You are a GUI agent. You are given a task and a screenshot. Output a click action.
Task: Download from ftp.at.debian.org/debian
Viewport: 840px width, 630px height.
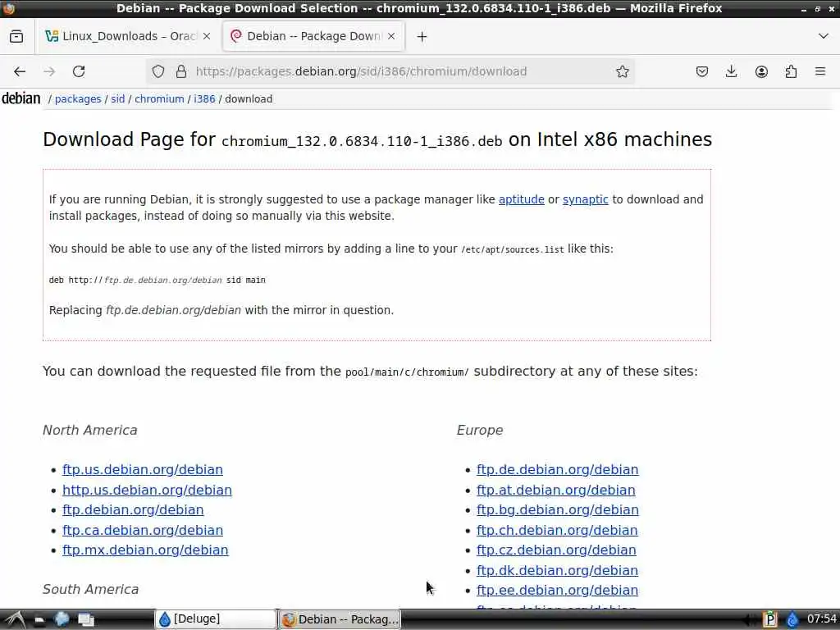(555, 490)
